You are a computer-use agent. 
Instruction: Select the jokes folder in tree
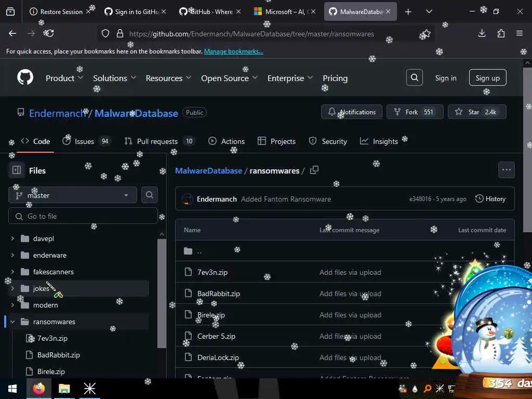pyautogui.click(x=78, y=288)
